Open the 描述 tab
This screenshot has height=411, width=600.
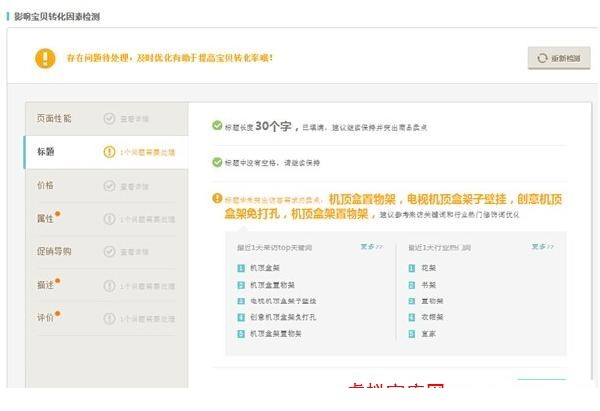tap(107, 285)
